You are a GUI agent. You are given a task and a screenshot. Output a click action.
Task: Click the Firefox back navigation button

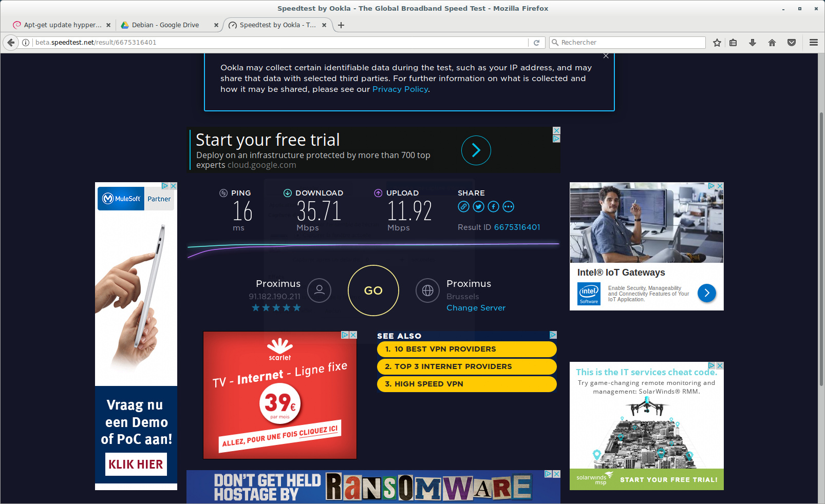coord(11,43)
